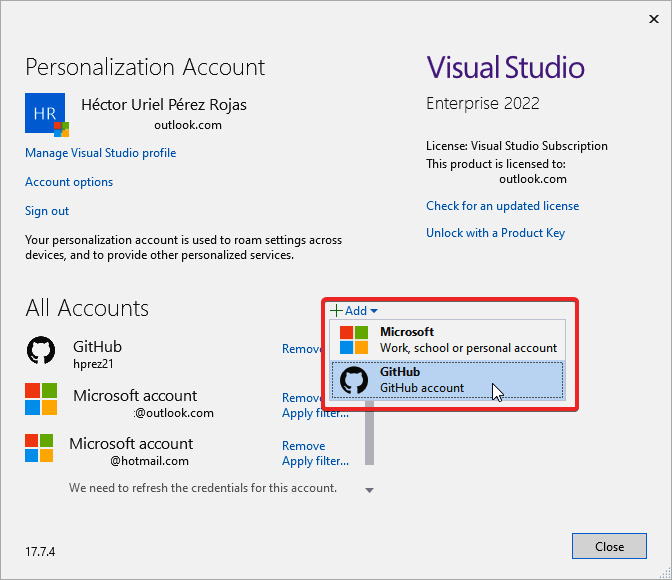Click the name Héctor Uriel Pérez Rojas
Viewport: 672px width, 580px height.
[x=164, y=105]
